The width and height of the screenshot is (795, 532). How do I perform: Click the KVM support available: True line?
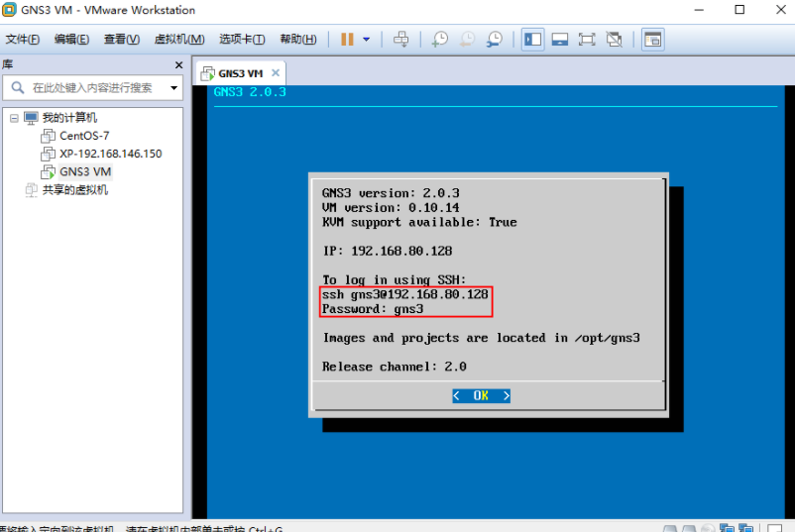point(419,222)
